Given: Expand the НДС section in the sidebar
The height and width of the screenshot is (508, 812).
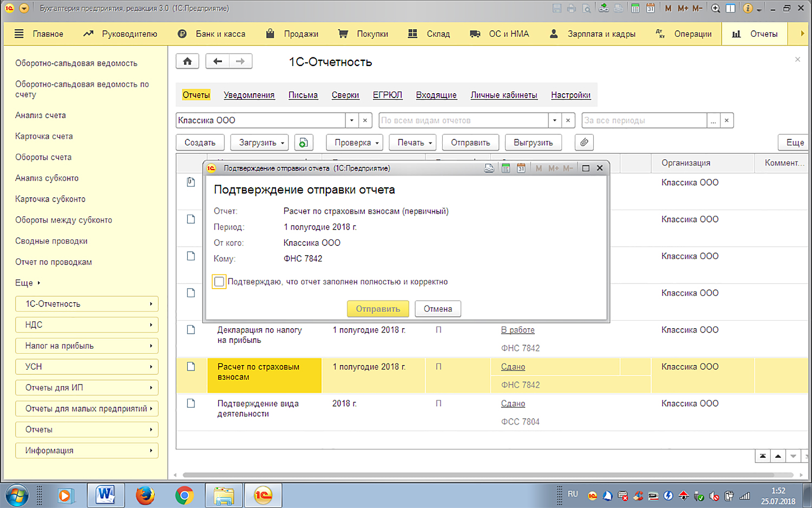Looking at the screenshot, I should (87, 325).
